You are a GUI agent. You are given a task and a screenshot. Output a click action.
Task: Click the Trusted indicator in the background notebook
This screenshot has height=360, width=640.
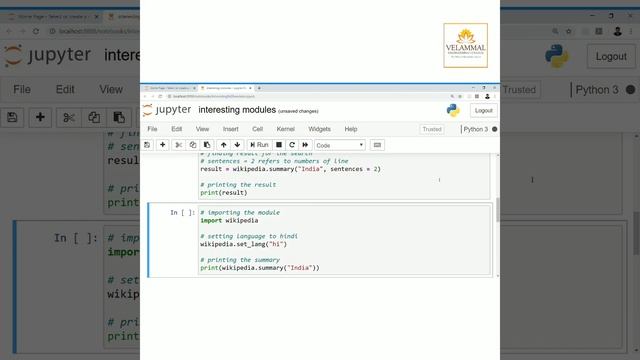[520, 90]
